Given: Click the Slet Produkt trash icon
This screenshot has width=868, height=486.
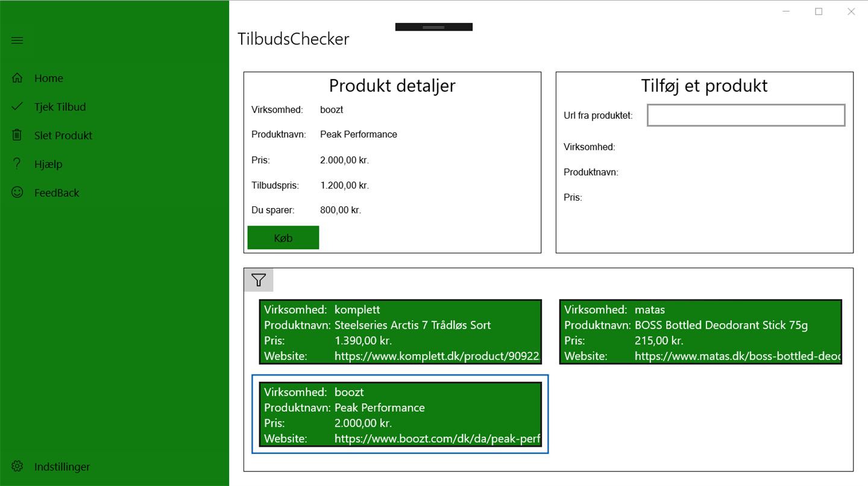Looking at the screenshot, I should tap(17, 135).
